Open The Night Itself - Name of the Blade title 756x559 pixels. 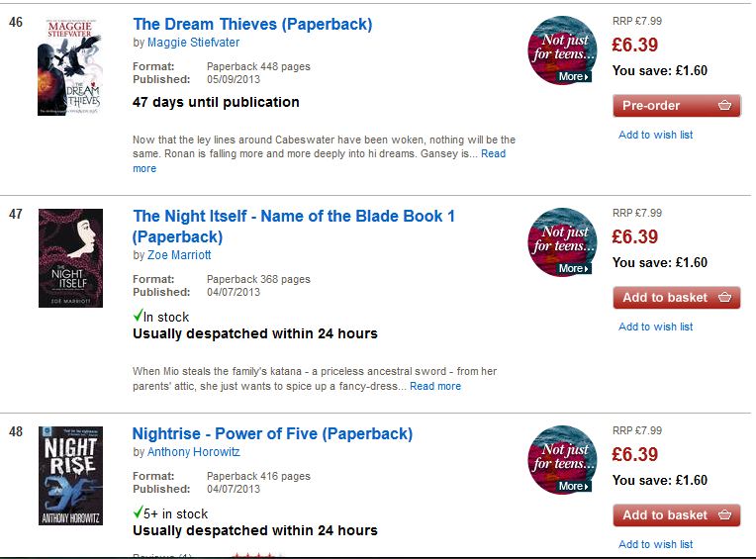point(294,216)
